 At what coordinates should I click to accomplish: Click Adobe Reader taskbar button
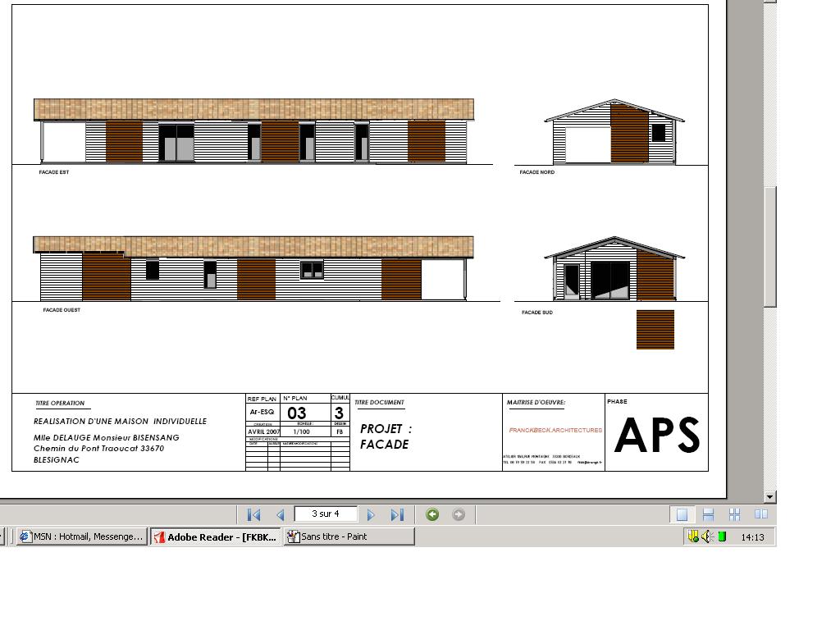coord(216,536)
